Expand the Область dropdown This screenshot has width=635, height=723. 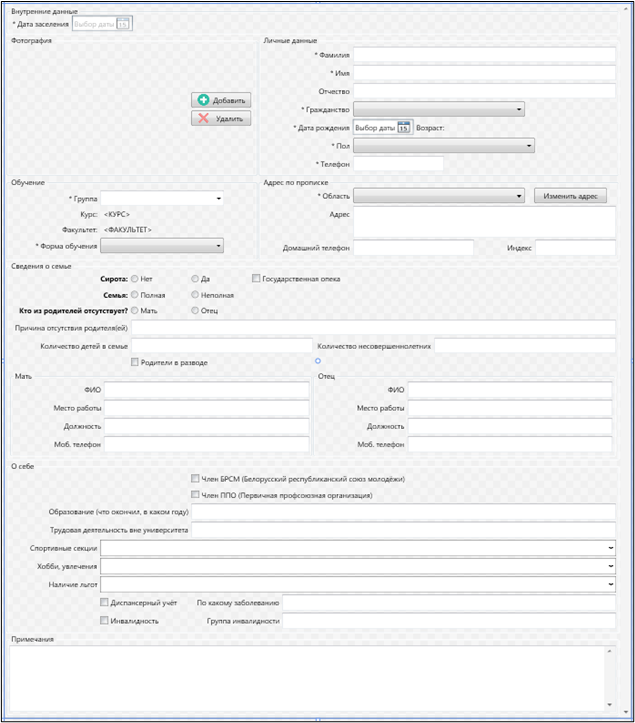tap(520, 196)
